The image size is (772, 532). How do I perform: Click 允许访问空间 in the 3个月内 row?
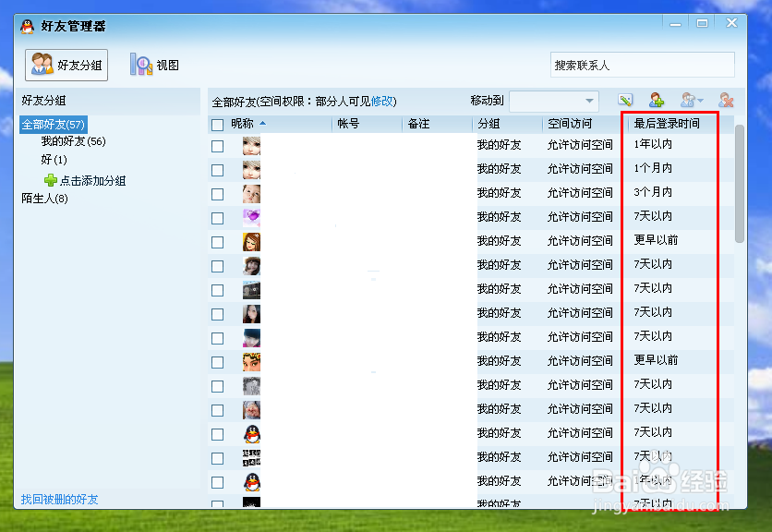[580, 193]
